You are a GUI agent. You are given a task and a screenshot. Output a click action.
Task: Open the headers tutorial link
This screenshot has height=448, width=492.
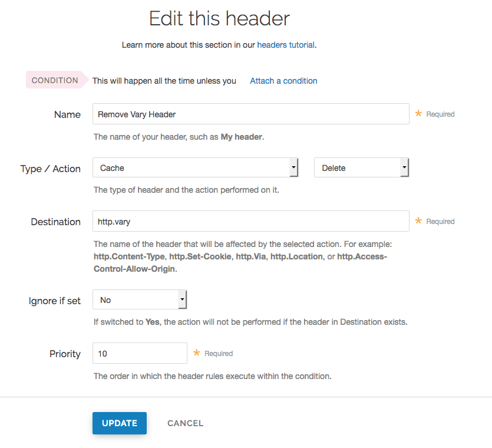click(286, 45)
